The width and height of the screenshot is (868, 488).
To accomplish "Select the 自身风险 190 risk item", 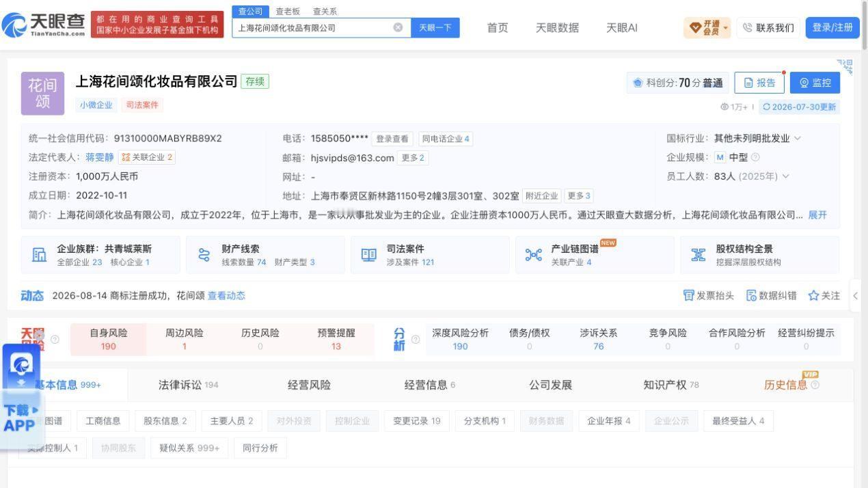I will point(109,340).
